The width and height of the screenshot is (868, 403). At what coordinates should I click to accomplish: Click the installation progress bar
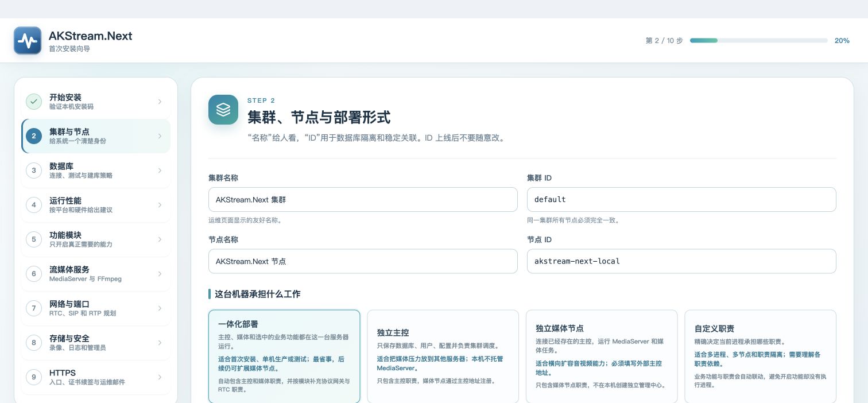point(758,41)
